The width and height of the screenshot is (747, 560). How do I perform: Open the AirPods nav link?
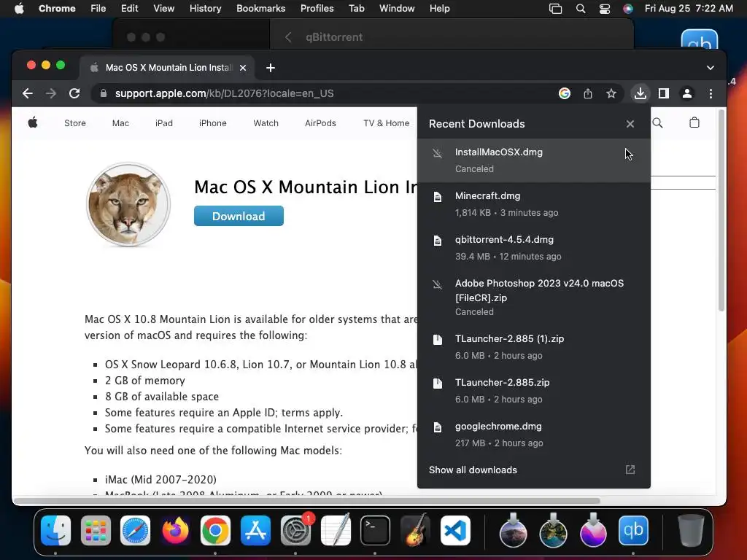(x=320, y=122)
